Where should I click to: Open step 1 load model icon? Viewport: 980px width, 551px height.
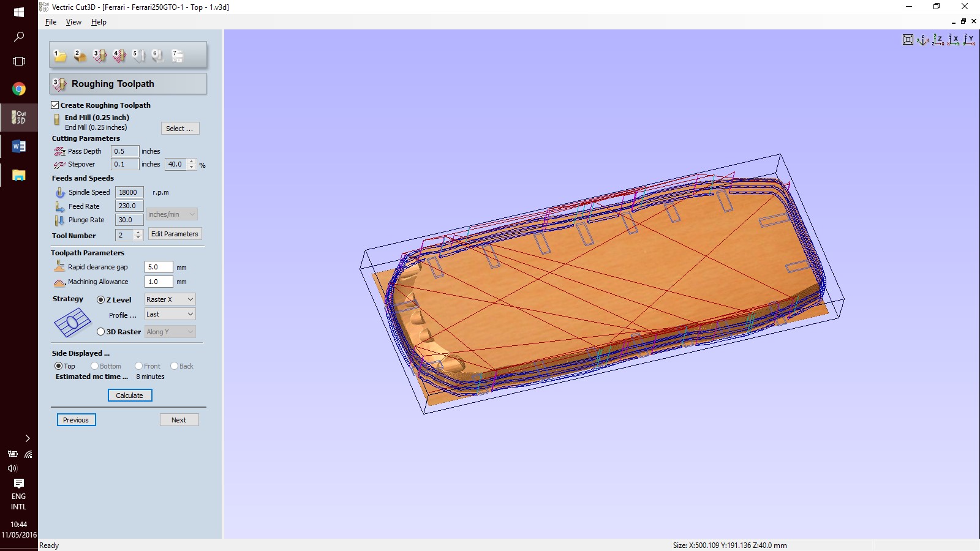pyautogui.click(x=59, y=56)
